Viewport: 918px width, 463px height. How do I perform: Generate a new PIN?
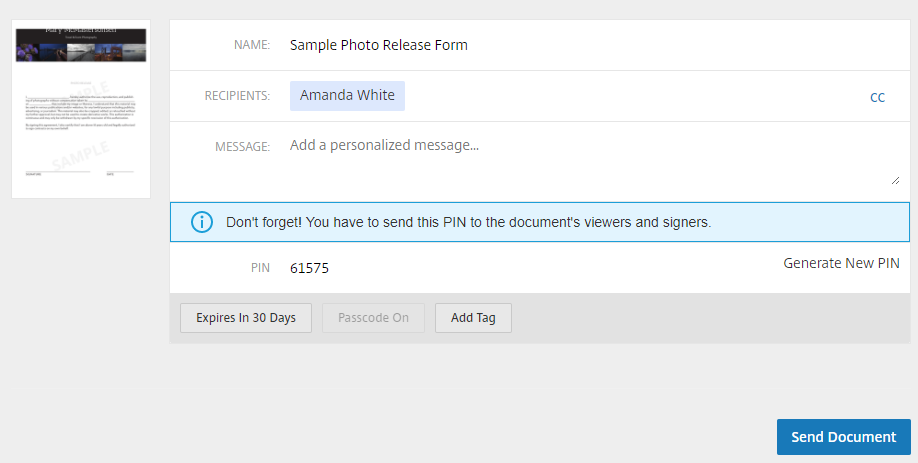[x=841, y=263]
